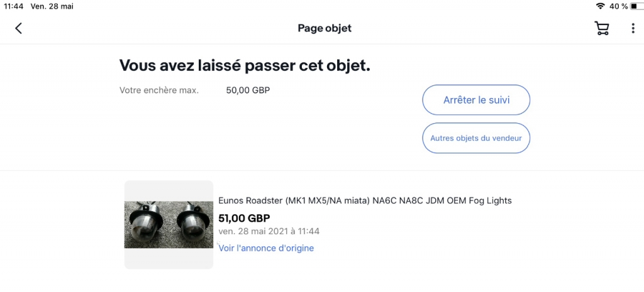Screen dimensions: 644x292
Task: Tap the ven. 28 mai 2021 end date
Action: (x=269, y=231)
